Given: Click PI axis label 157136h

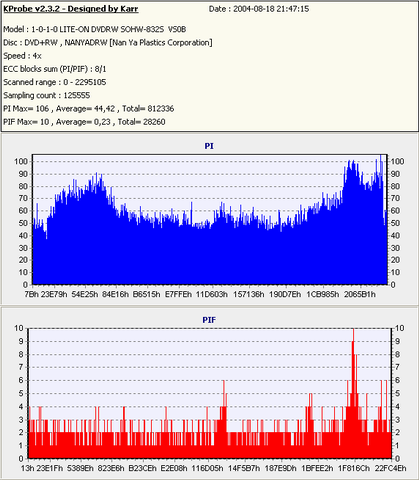Looking at the screenshot, I should 249,294.
